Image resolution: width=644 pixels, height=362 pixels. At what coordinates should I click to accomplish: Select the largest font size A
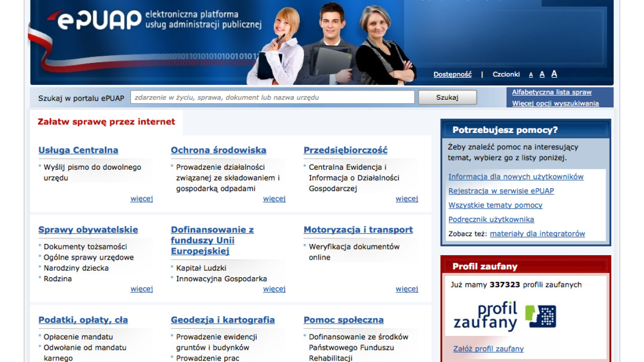(554, 74)
